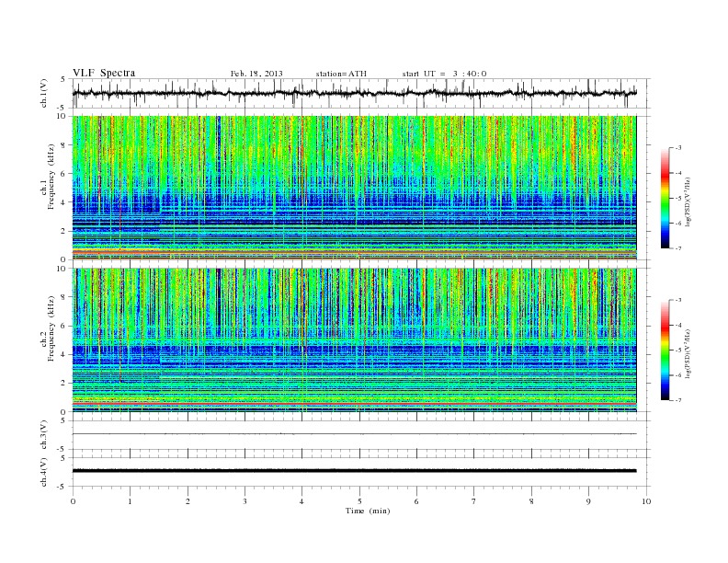Click the ch.1(V) waveform axis label
The width and height of the screenshot is (728, 563).
44,93
